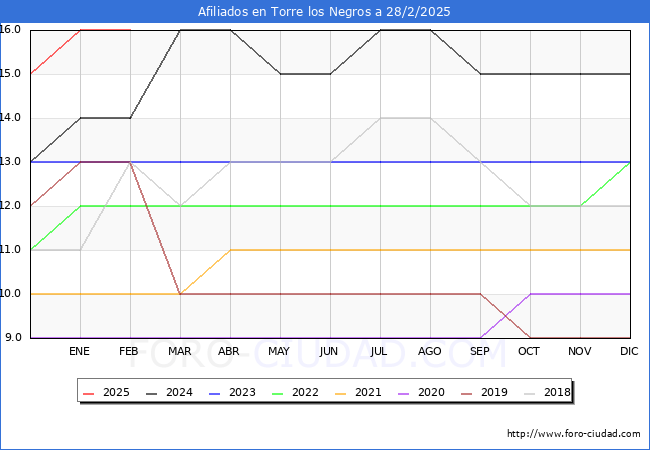650x450 pixels.
Task: Select the 2018 legend label
Action: (x=557, y=392)
